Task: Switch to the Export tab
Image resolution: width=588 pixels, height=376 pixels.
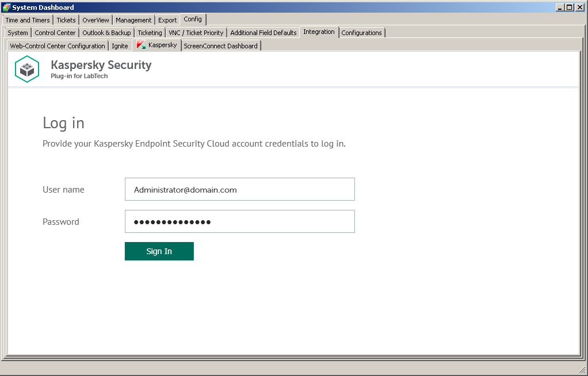Action: click(x=167, y=20)
